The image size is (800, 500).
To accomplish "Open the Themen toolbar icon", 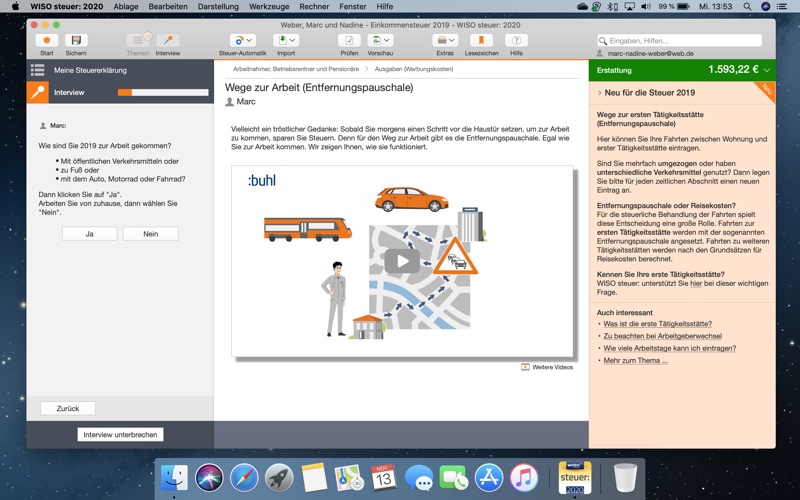I will click(138, 40).
